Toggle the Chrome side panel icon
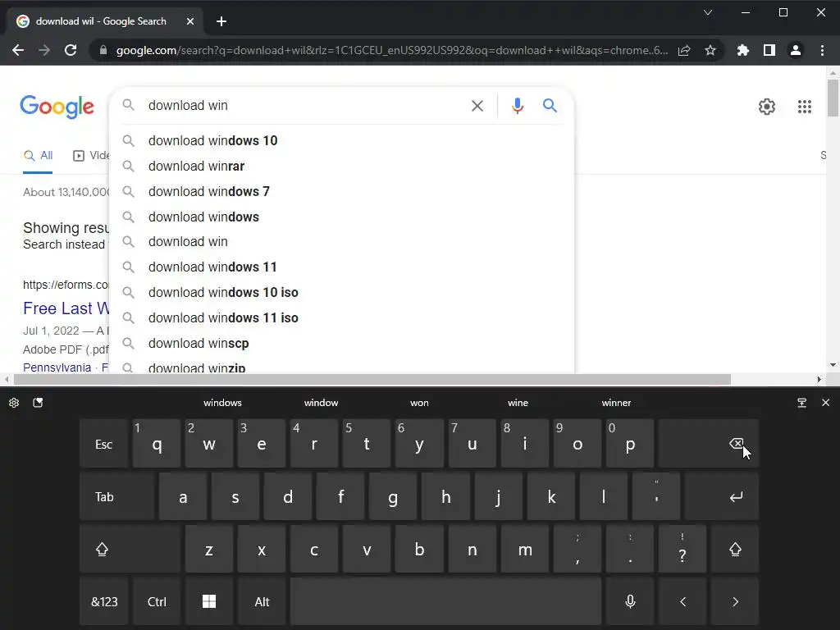 pyautogui.click(x=769, y=50)
